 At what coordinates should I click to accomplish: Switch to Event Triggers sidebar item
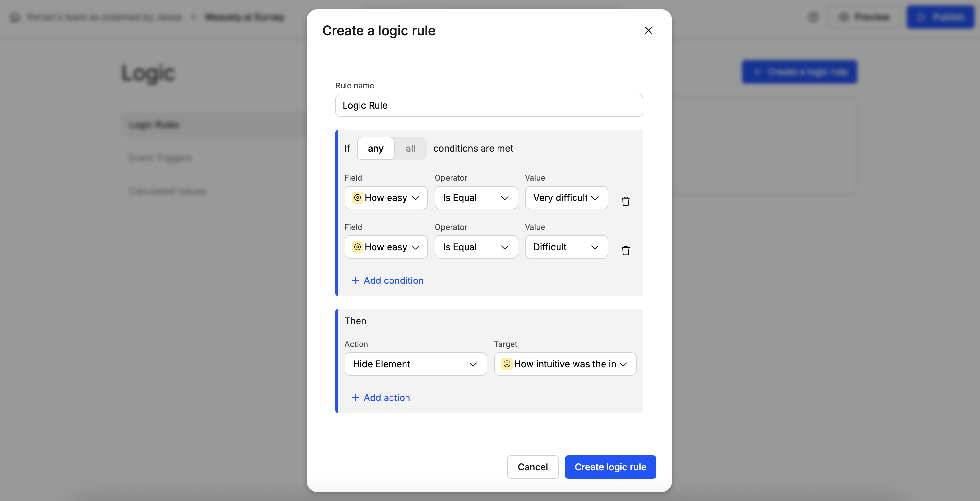(160, 158)
